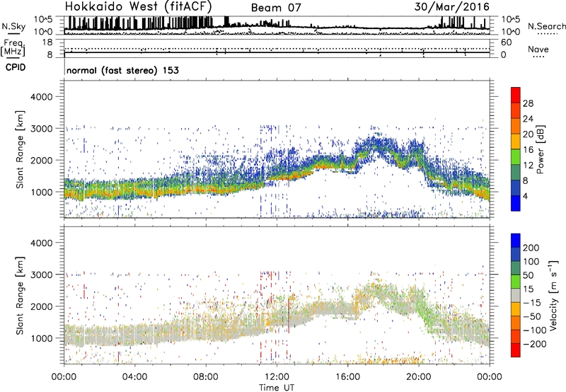This screenshot has width=566, height=392.
Task: Click the power colorbar value 4
Action: 525,197
